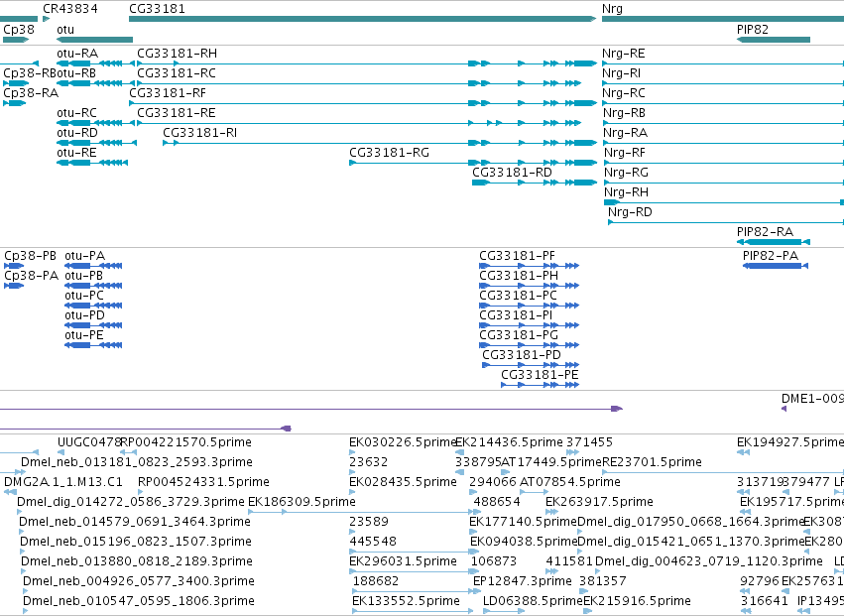Click EST EP12847.3prime
844x616 pixels.
pyautogui.click(x=522, y=581)
